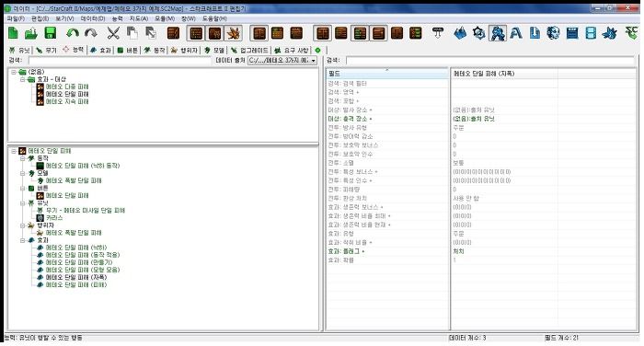
Task: Select 메테오 단일 피해 (자폭) effect item
Action: pos(76,277)
